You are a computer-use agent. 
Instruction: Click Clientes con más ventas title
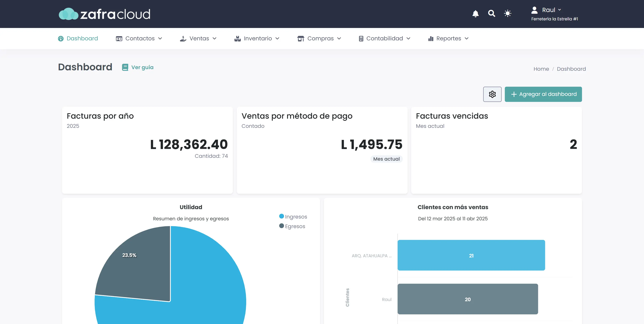point(453,207)
